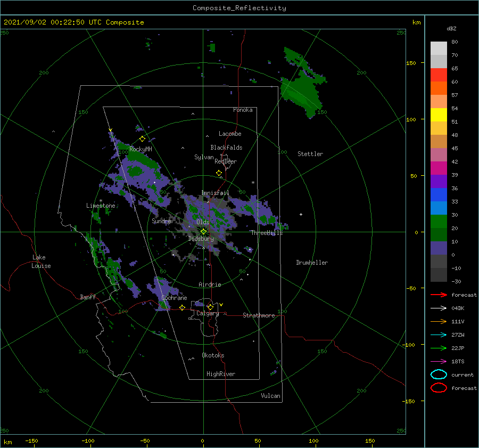Click the Blackfalds label
The image size is (479, 448).
point(226,148)
